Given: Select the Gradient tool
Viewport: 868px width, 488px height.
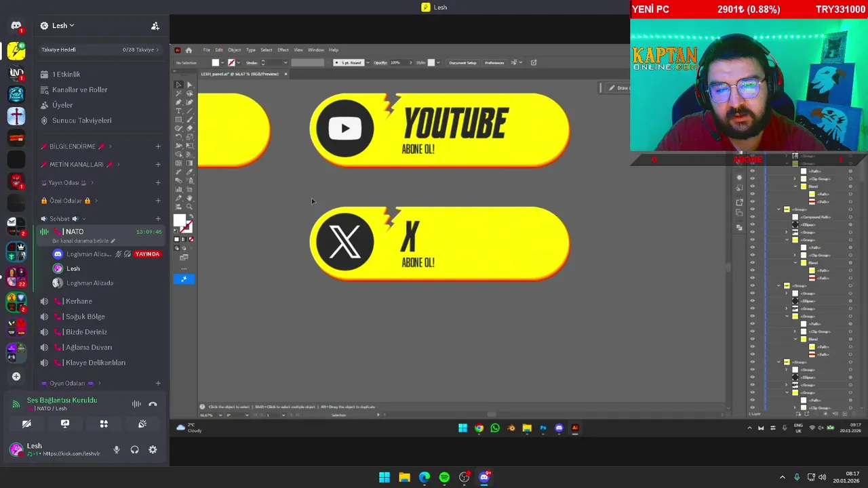Looking at the screenshot, I should [189, 162].
